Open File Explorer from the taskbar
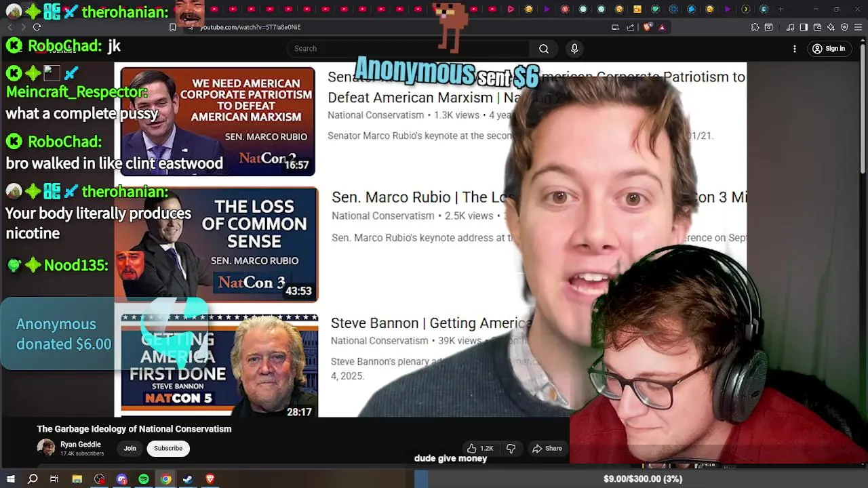868x488 pixels. 77,479
